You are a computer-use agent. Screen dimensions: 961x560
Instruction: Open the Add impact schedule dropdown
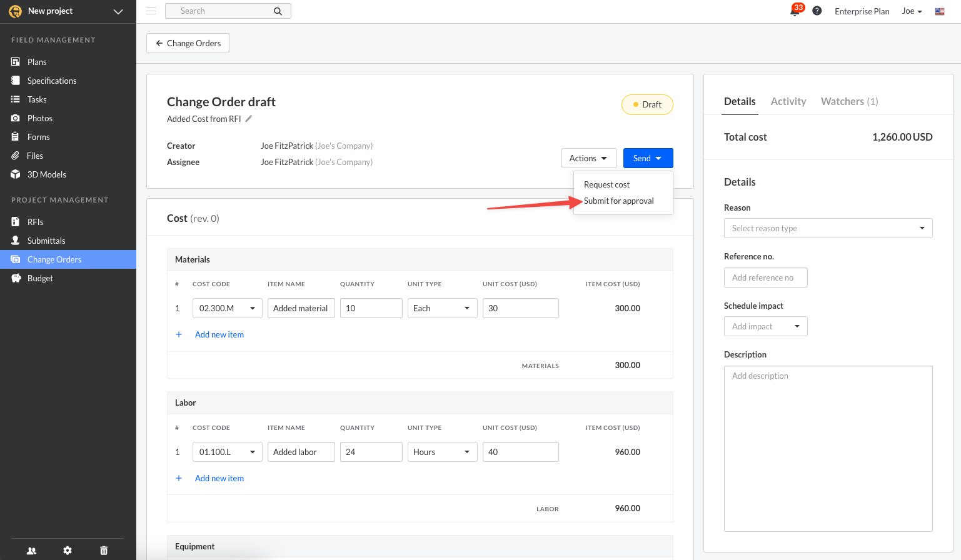[765, 326]
